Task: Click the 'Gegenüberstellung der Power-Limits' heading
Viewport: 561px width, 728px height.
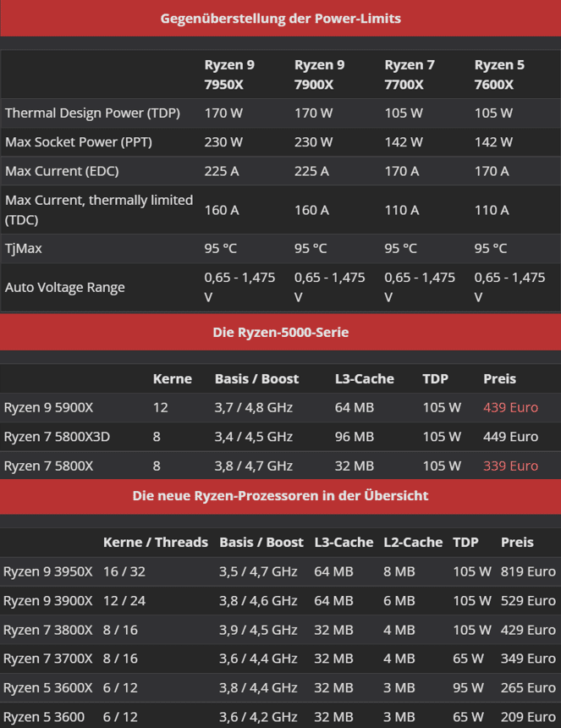Action: click(x=280, y=19)
